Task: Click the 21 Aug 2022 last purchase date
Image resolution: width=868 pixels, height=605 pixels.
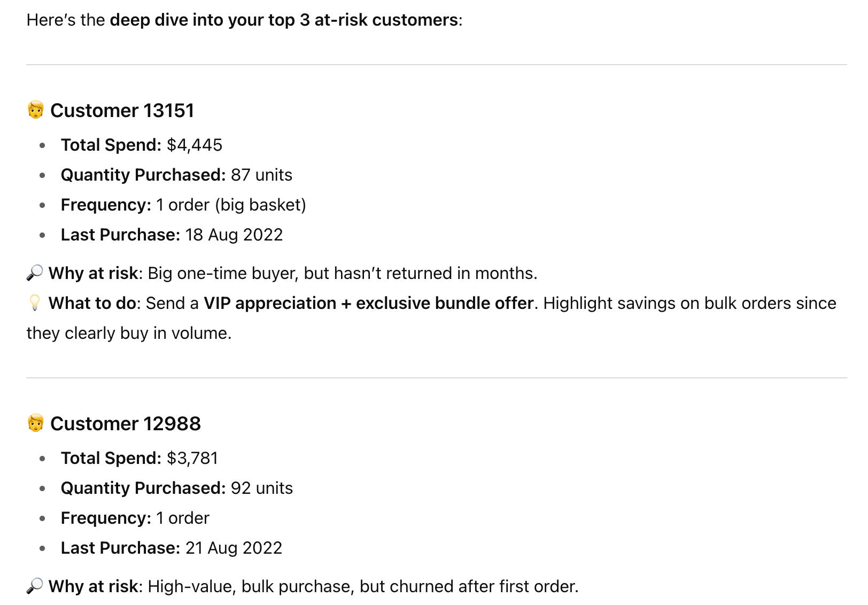Action: click(x=234, y=548)
